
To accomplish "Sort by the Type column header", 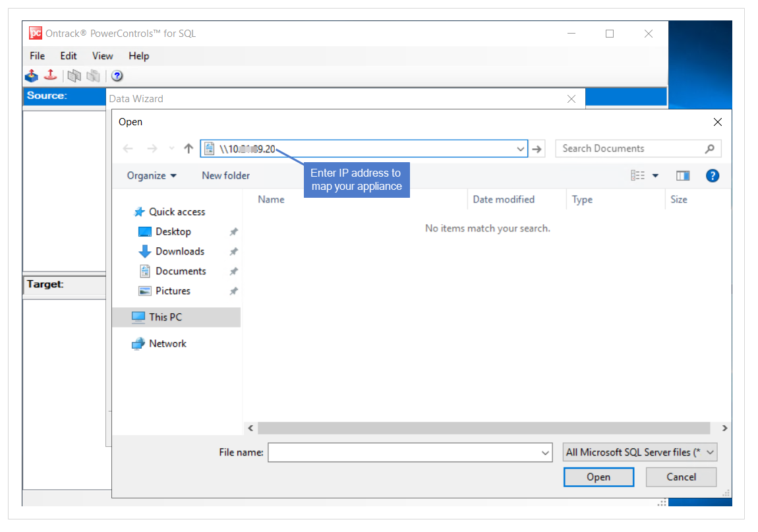I will (x=582, y=200).
